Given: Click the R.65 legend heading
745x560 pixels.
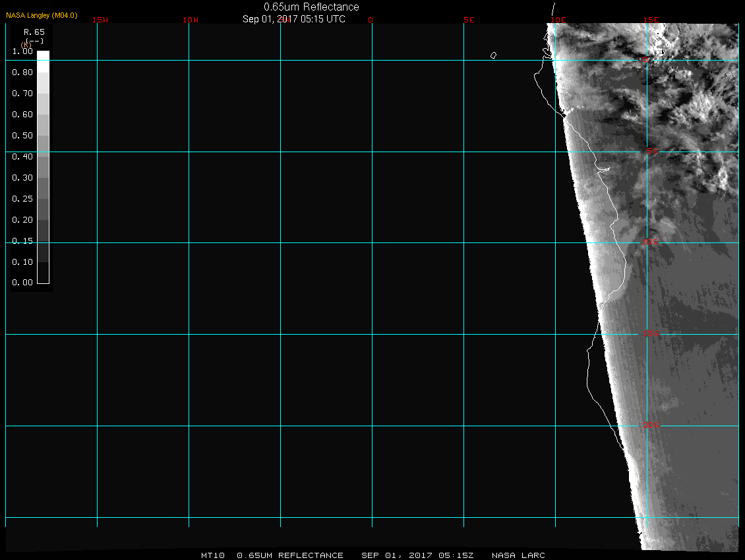Looking at the screenshot, I should [x=33, y=32].
